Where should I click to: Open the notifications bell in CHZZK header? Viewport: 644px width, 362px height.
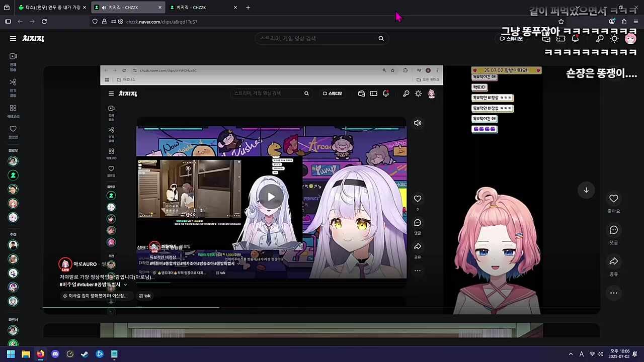575,39
